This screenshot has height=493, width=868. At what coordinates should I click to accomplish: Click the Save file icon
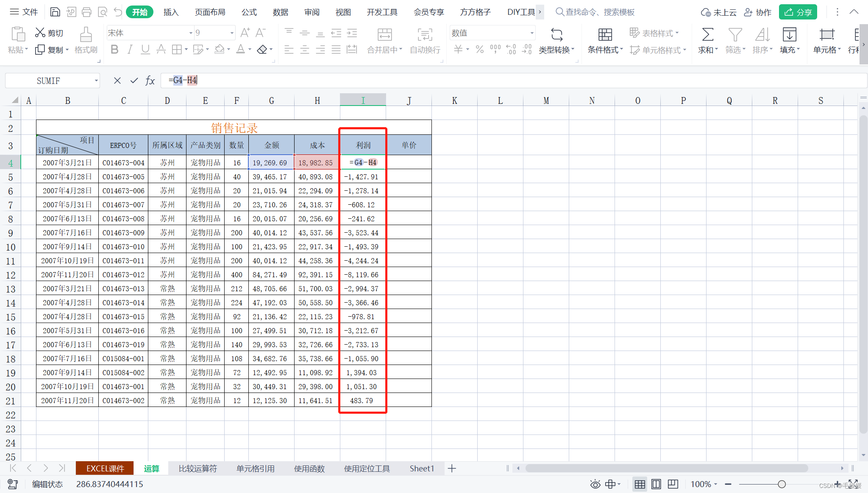coord(55,12)
